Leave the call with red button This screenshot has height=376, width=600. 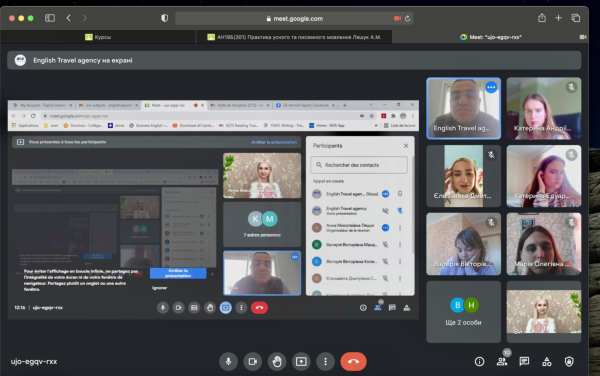[x=353, y=361]
